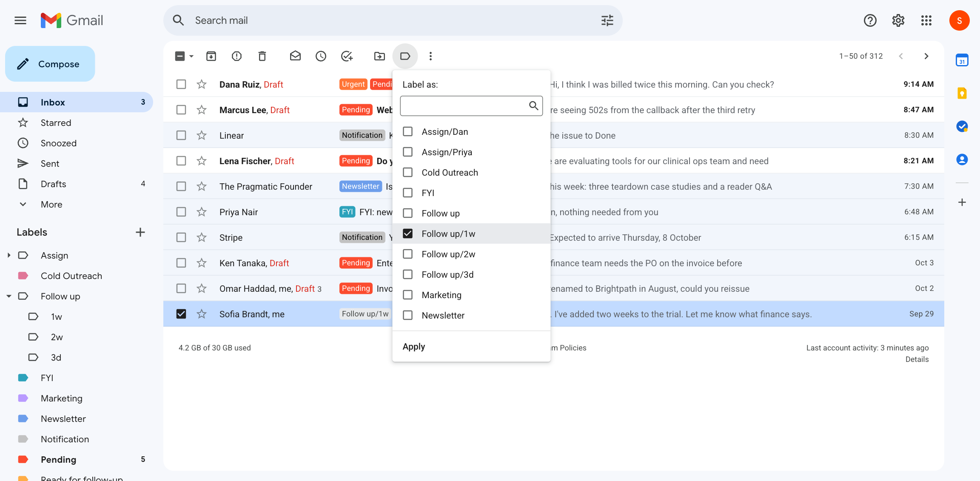Open Inbox folder
This screenshot has height=481, width=980.
(77, 102)
